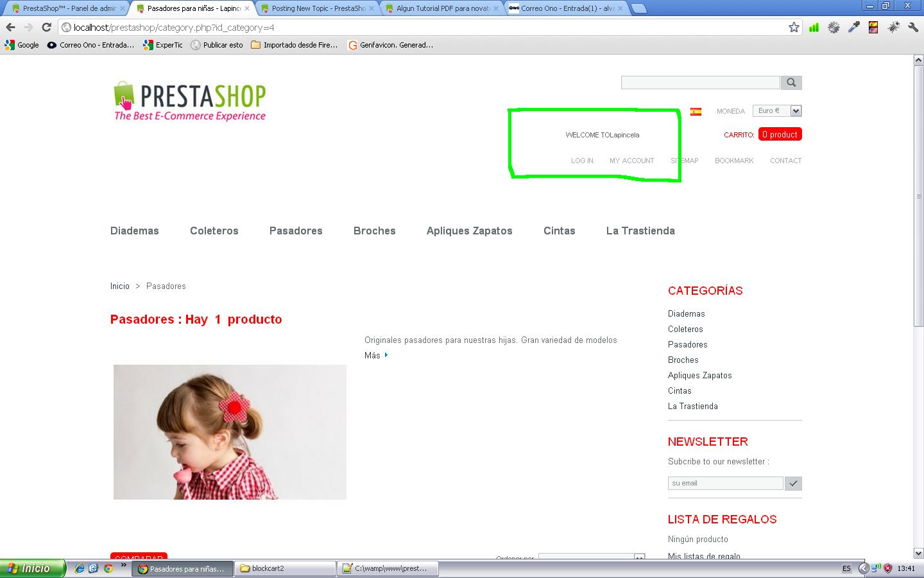The width and height of the screenshot is (924, 578).
Task: Go to Inicio breadcrumb
Action: pyautogui.click(x=120, y=286)
